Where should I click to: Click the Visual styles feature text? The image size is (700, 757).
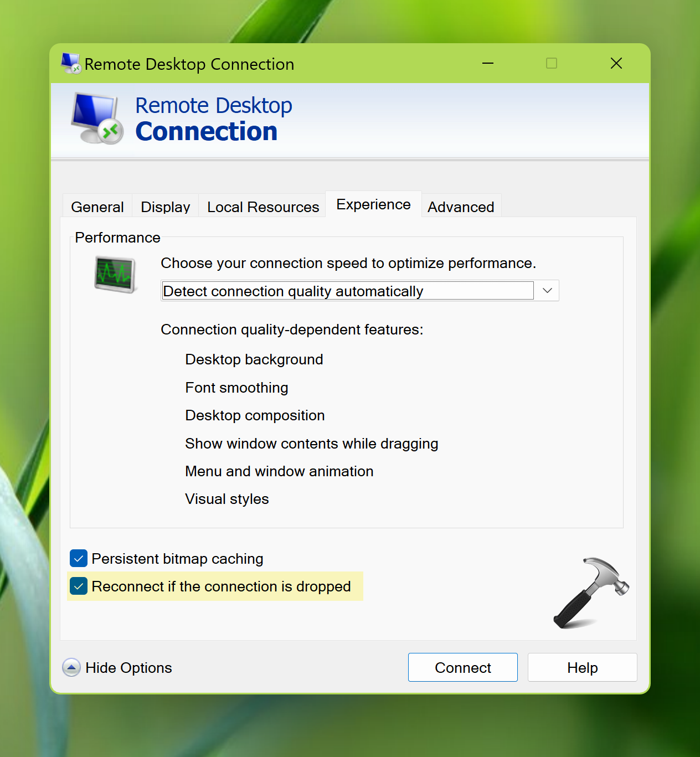(x=227, y=499)
